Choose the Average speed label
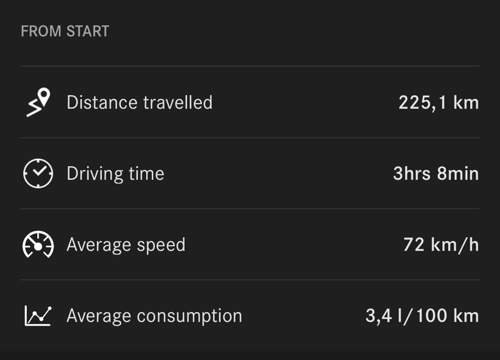The width and height of the screenshot is (500, 360). pyautogui.click(x=126, y=245)
